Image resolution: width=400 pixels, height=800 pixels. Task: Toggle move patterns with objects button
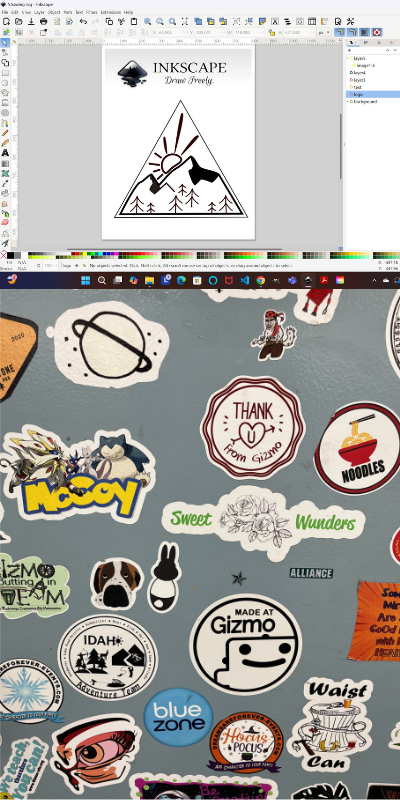[377, 32]
